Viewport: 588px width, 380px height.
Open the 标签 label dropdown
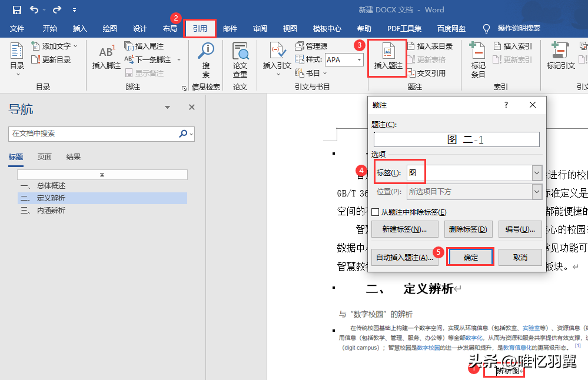[x=537, y=173]
